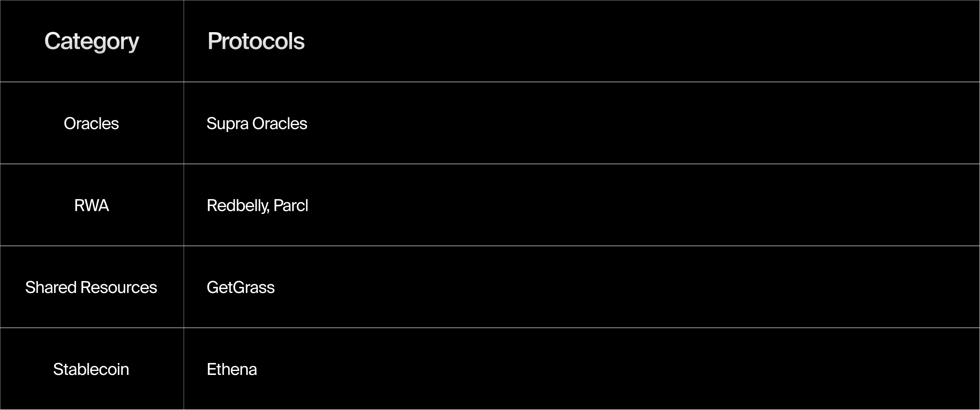Image resolution: width=980 pixels, height=410 pixels.
Task: Select the RWA category cell
Action: tap(91, 206)
